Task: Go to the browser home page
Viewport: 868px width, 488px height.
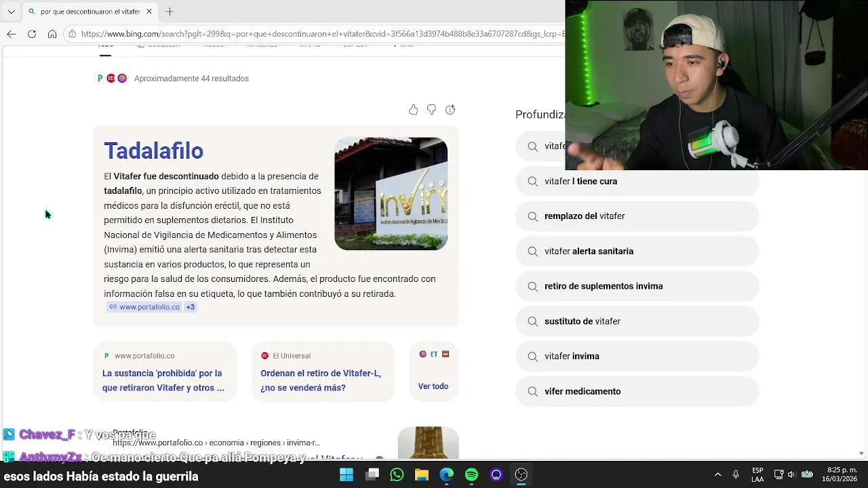Action: (x=52, y=34)
